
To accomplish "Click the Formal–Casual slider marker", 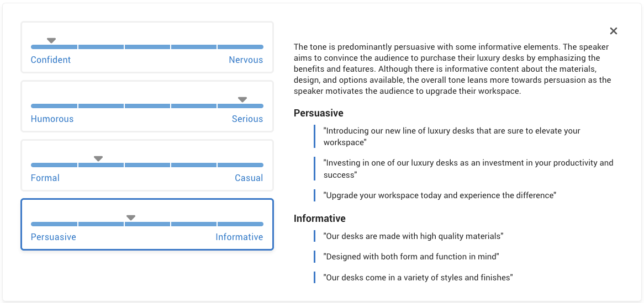I will 98,158.
